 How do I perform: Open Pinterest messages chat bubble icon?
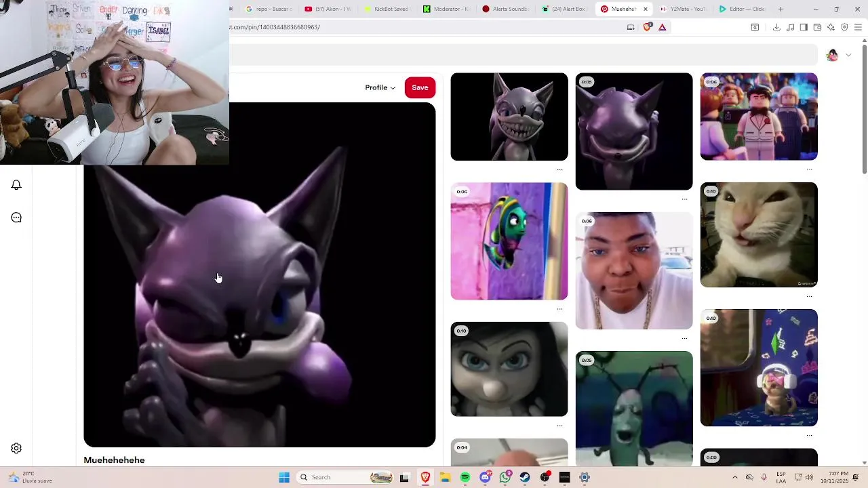point(16,218)
